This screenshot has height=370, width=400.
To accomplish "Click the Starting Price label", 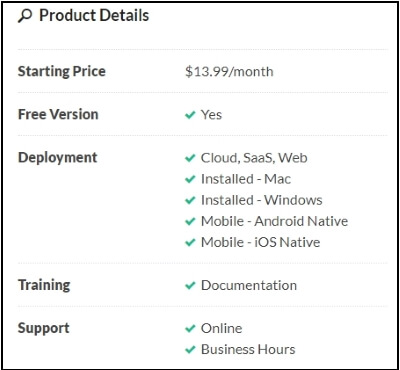I will click(62, 71).
